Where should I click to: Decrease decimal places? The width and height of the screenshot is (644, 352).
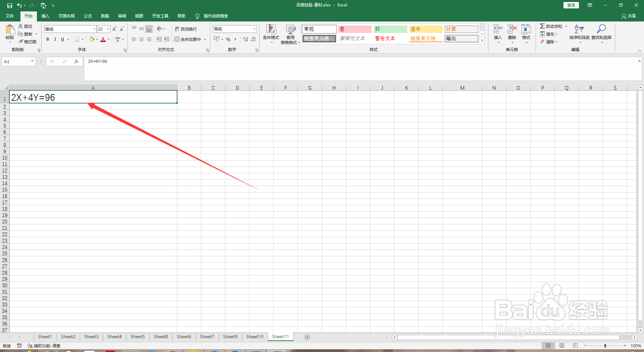coord(253,39)
